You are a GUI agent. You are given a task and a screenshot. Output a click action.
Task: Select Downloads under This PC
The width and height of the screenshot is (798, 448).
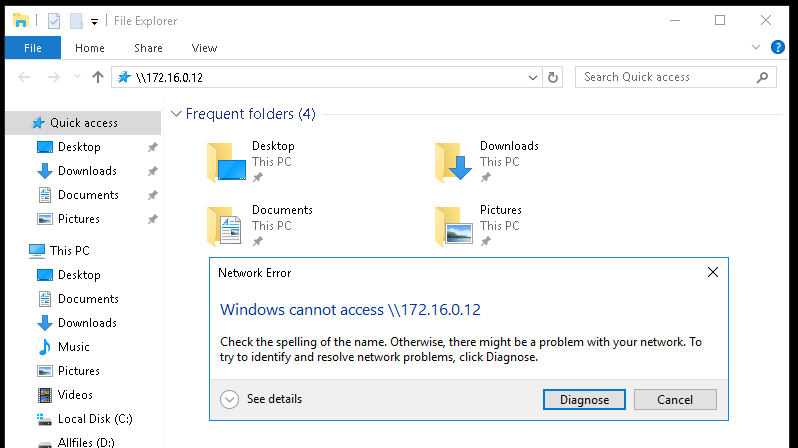[87, 323]
